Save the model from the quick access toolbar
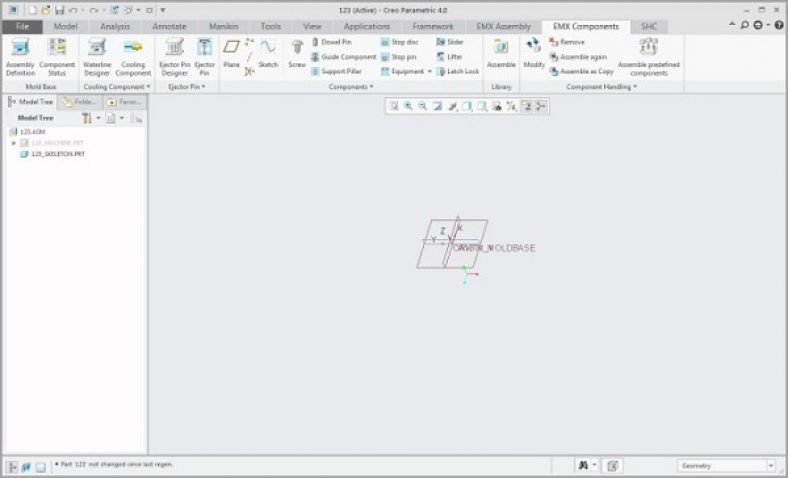This screenshot has height=478, width=788. 59,10
